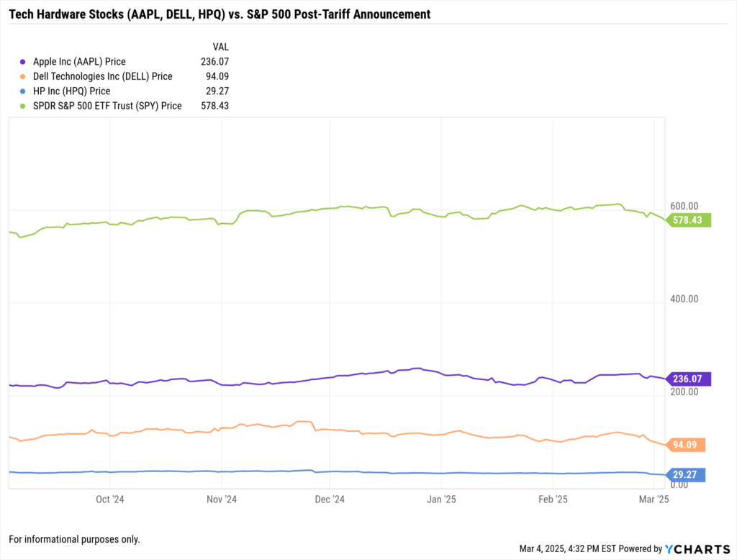Click the purple Apple legend dot
This screenshot has height=560, width=737.
(24, 62)
